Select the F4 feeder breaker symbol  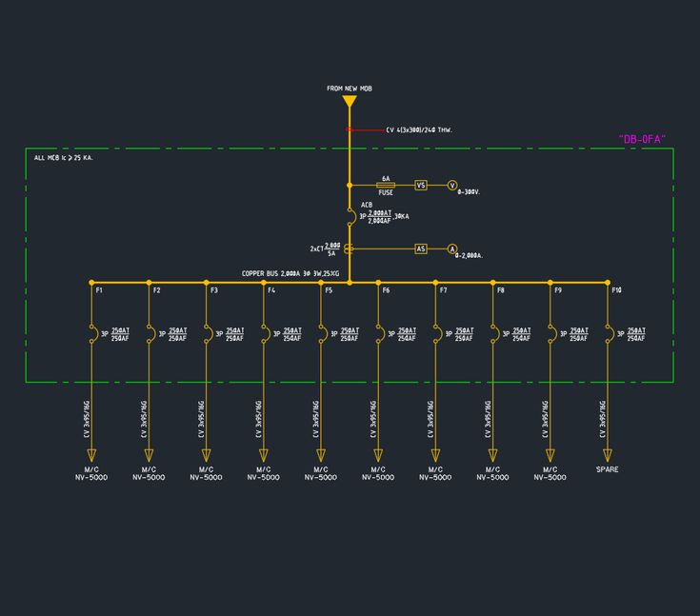coord(266,334)
